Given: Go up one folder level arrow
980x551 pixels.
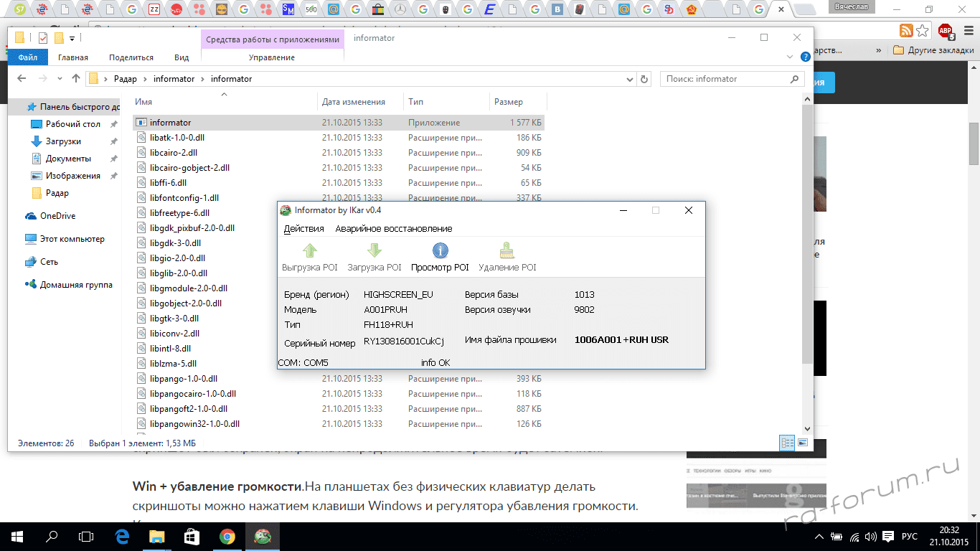Looking at the screenshot, I should pyautogui.click(x=77, y=79).
